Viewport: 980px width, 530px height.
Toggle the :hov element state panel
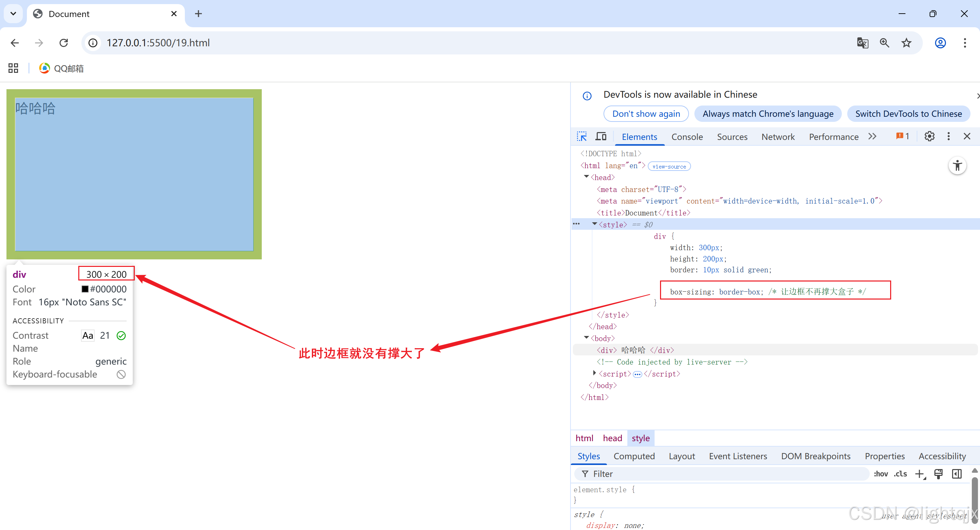(x=880, y=474)
